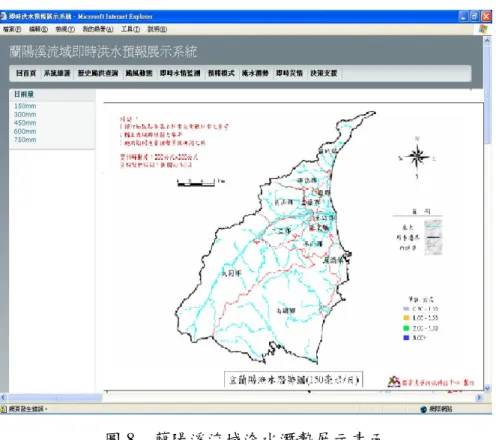Open the 系統維護 navigation tab
Viewport: 496px width, 440px height.
57,73
